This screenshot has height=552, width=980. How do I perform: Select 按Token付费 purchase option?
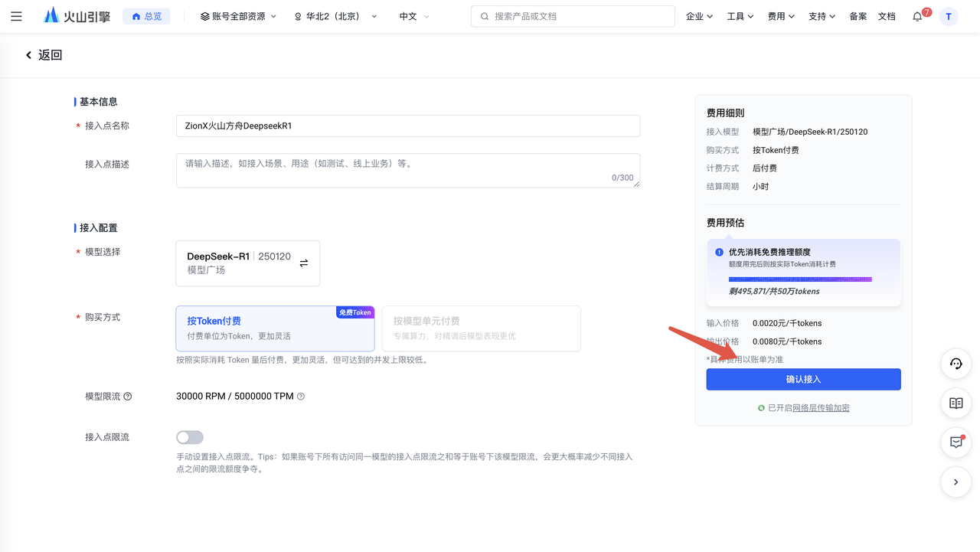point(275,328)
